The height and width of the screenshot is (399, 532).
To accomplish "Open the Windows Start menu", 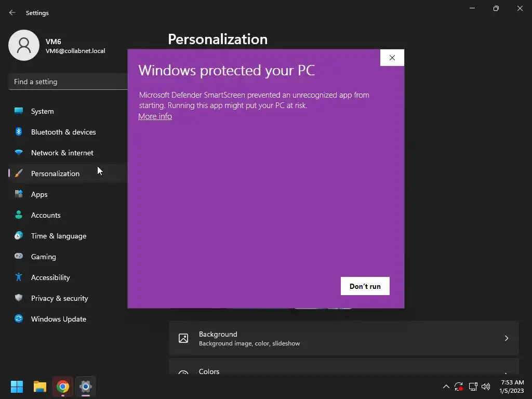I will [17, 387].
